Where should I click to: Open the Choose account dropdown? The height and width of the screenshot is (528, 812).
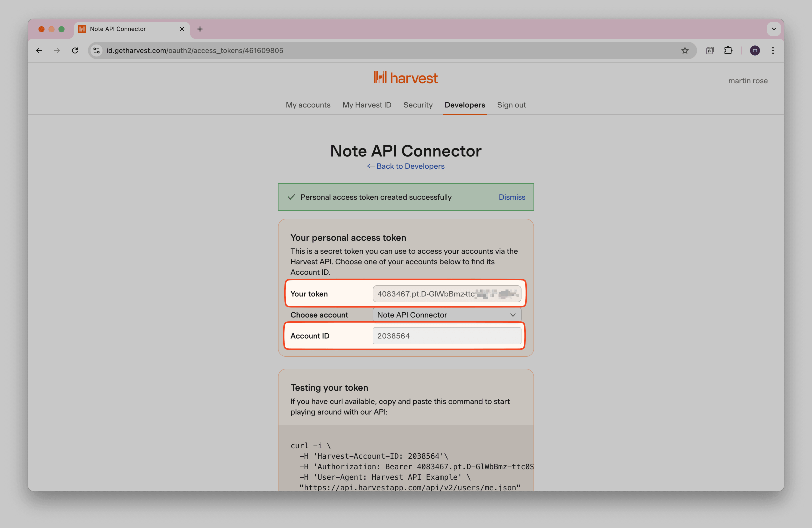446,315
